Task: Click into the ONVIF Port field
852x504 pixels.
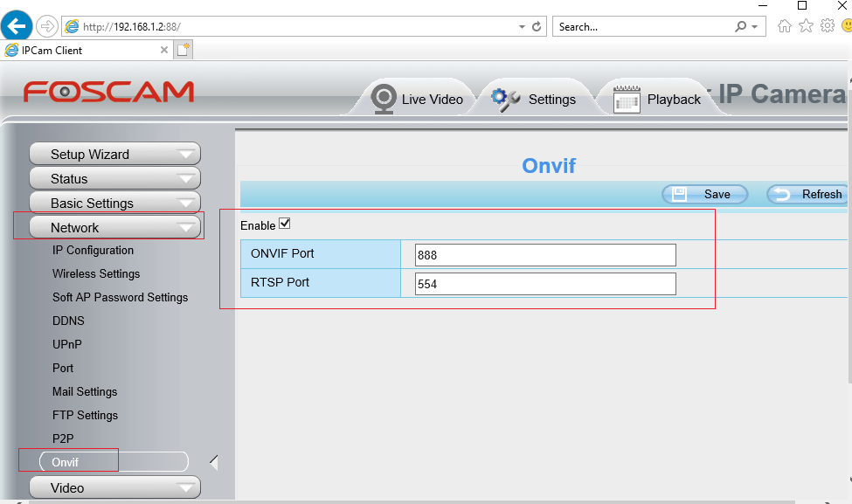Action: point(545,255)
